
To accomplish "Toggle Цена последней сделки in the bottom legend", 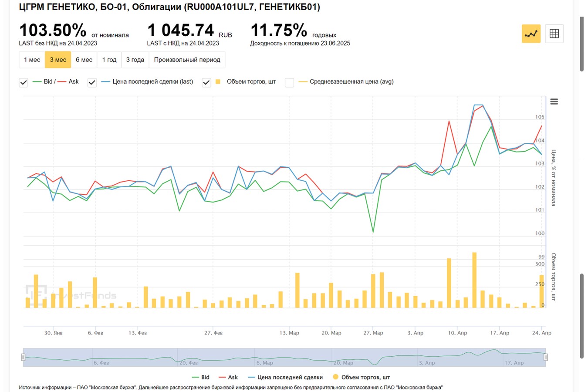I will pyautogui.click(x=285, y=377).
